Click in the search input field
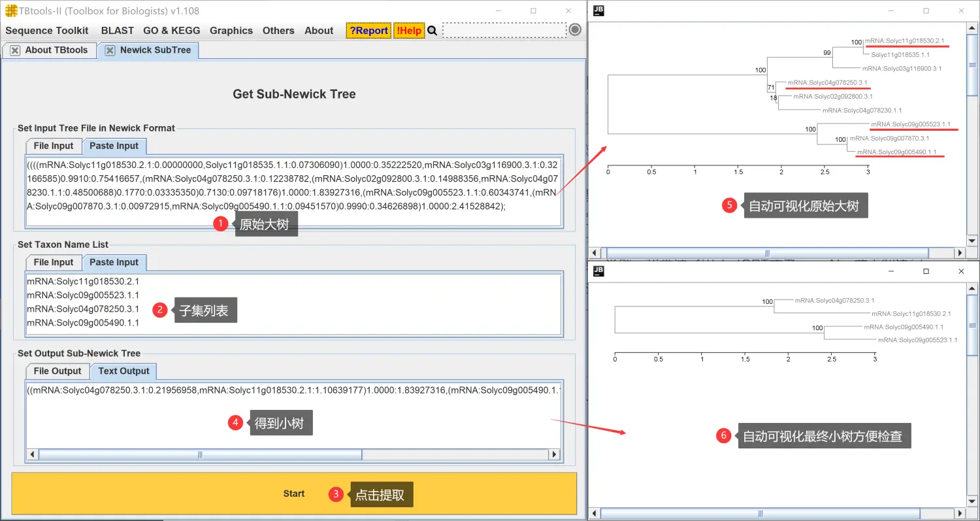This screenshot has width=980, height=521. point(504,30)
